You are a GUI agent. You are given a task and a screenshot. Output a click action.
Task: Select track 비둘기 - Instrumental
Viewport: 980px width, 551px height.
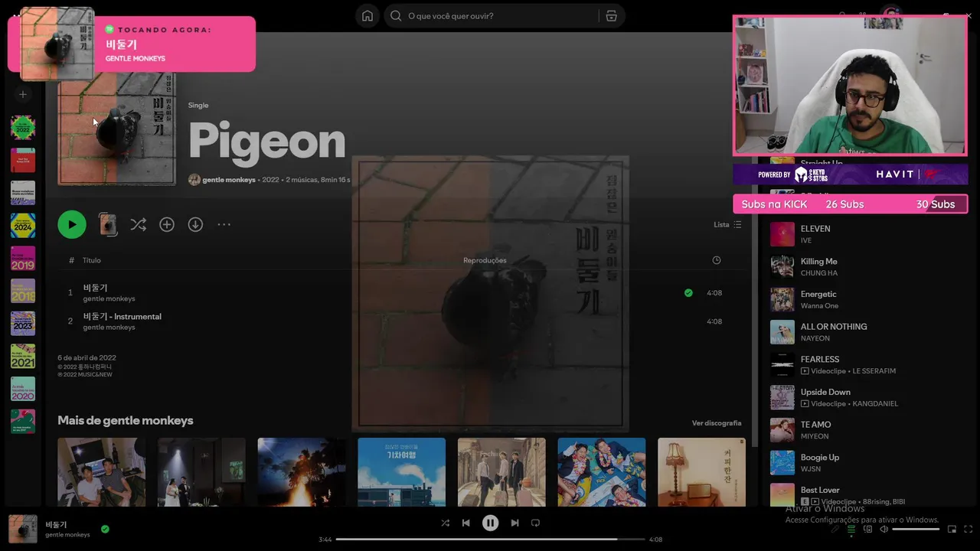[402, 321]
